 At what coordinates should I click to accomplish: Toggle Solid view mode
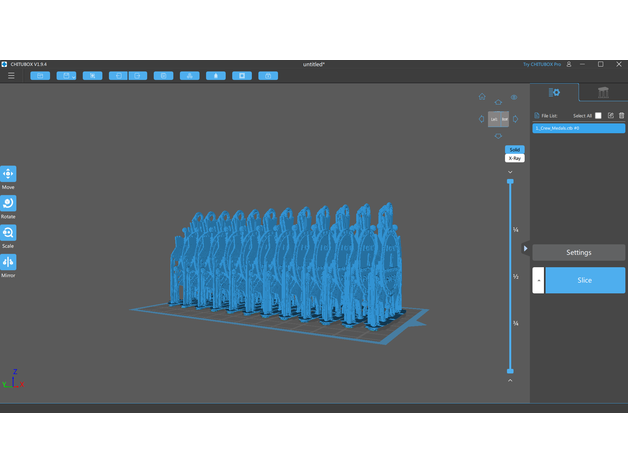(514, 149)
